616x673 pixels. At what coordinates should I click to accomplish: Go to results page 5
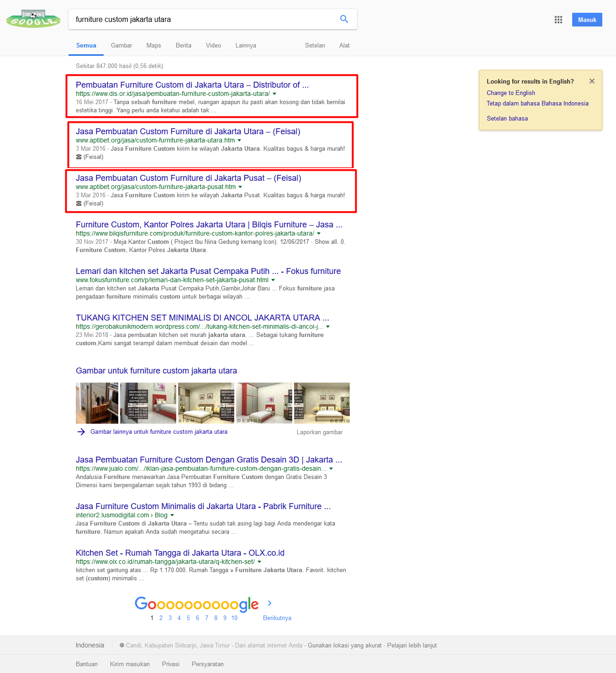coord(188,618)
